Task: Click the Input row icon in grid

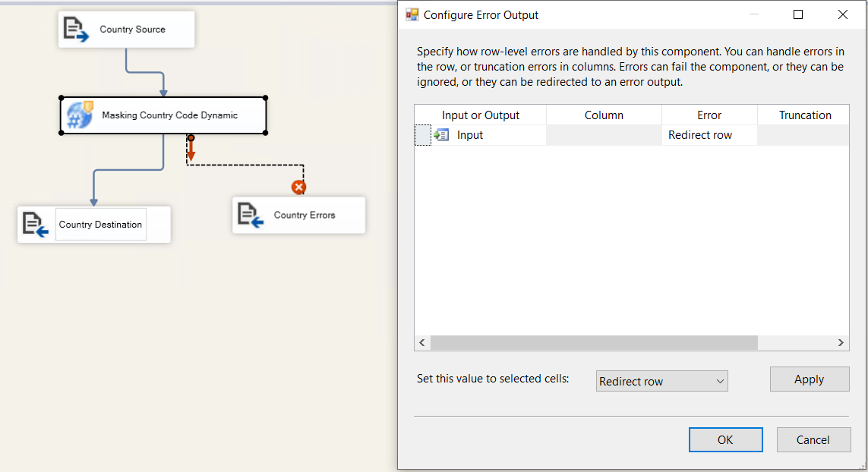Action: (441, 135)
